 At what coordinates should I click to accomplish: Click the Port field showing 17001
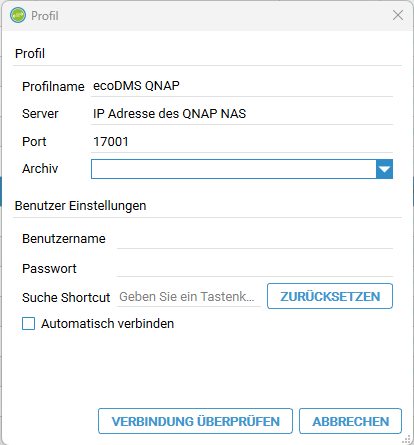pyautogui.click(x=242, y=142)
